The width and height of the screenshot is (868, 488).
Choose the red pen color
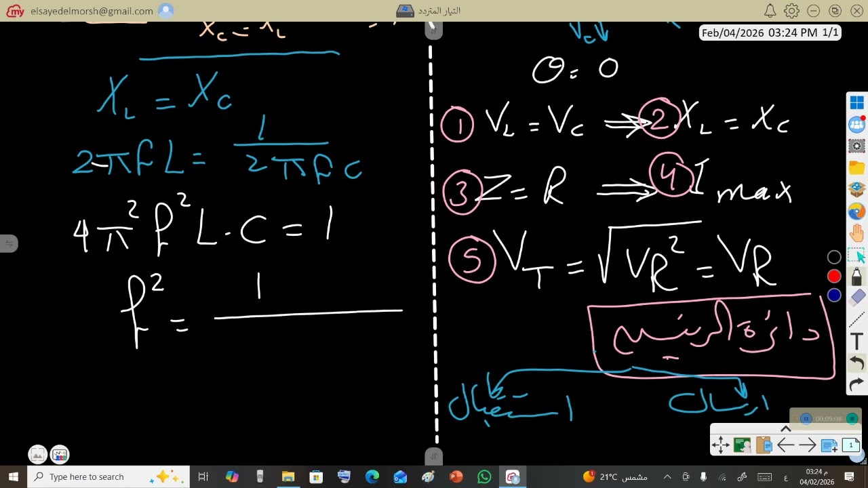click(834, 276)
